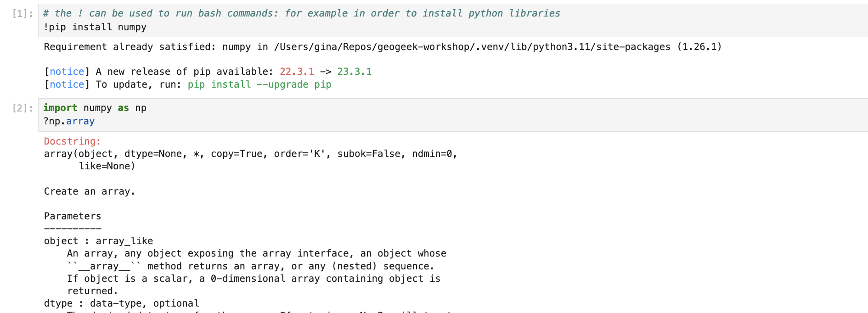Click the 'import numpy as np' line
Image resolution: width=868 pixels, height=313 pixels.
click(x=95, y=108)
